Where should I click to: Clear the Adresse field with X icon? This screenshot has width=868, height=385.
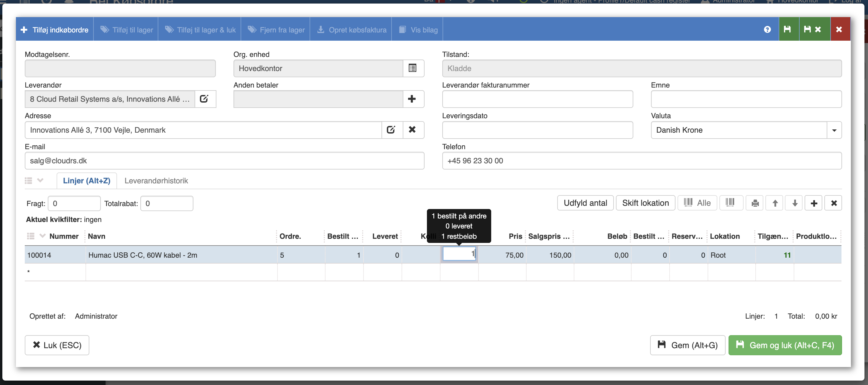(x=412, y=130)
